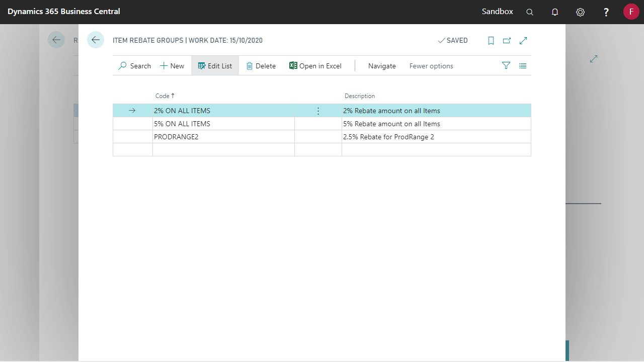Click the list view layout icon
Screen dimensions: 644x362
[x=523, y=66]
